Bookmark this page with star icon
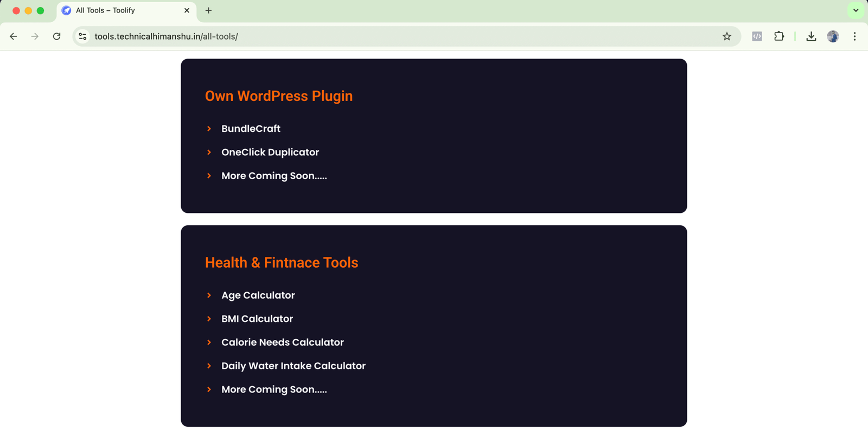The image size is (868, 436). [x=727, y=36]
